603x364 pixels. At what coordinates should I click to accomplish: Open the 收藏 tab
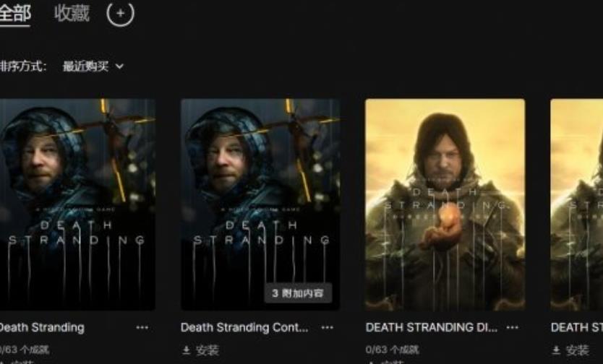pos(72,14)
